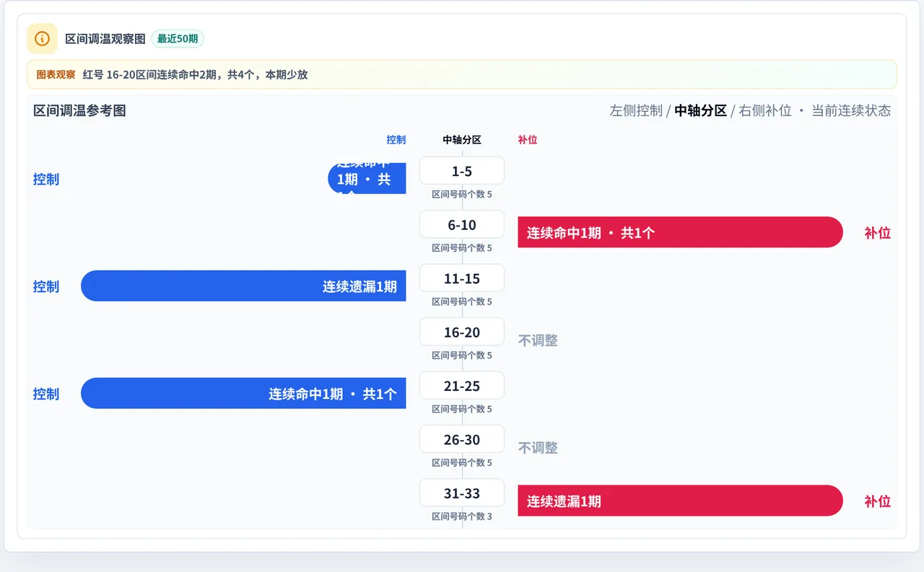Click 不调整 beside the 16-20 zone
Viewport: 924px width, 572px height.
(538, 340)
